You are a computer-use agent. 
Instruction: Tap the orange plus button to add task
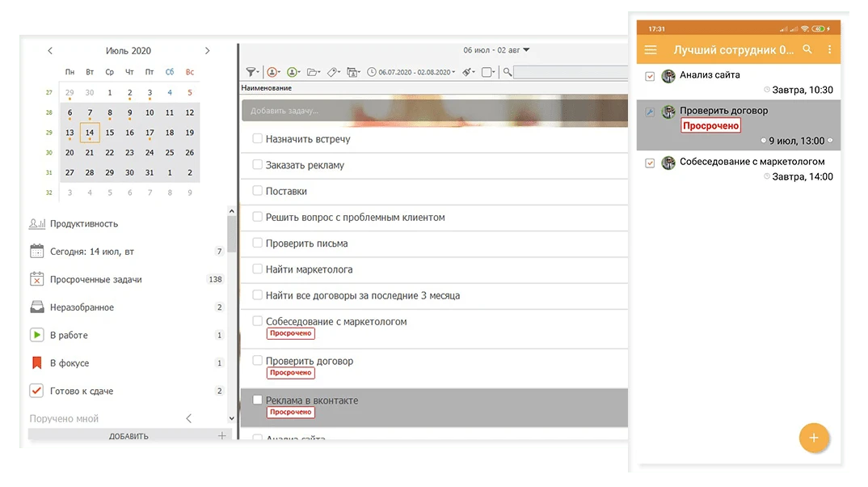pos(814,437)
